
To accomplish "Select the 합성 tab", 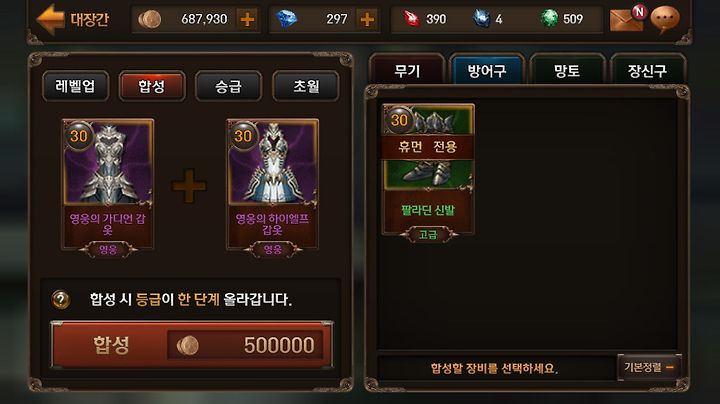I will tap(152, 86).
